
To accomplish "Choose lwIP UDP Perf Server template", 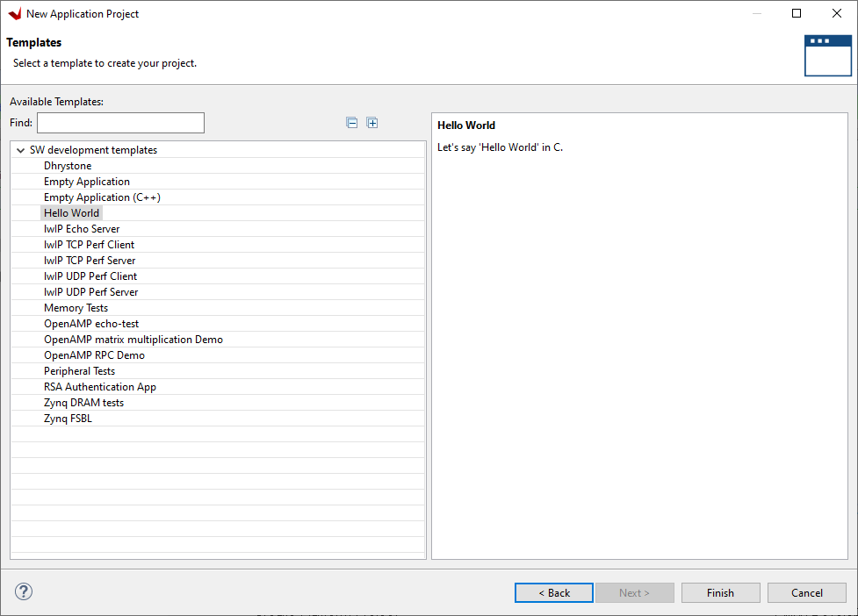I will tap(90, 292).
